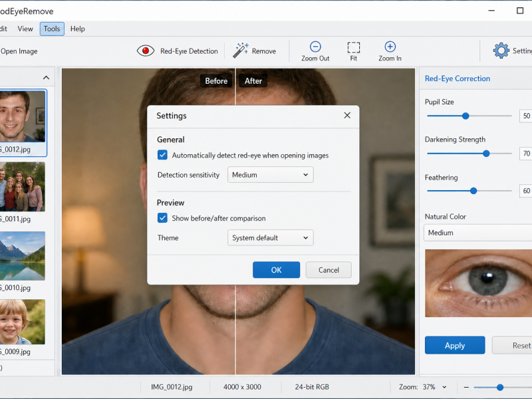The height and width of the screenshot is (399, 532).
Task: Open the Help menu
Action: [x=78, y=29]
